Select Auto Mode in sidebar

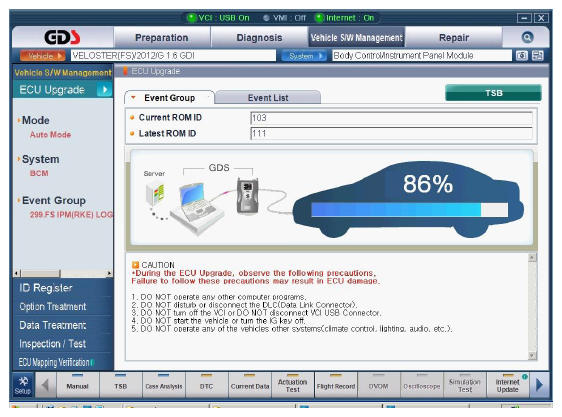click(x=50, y=134)
